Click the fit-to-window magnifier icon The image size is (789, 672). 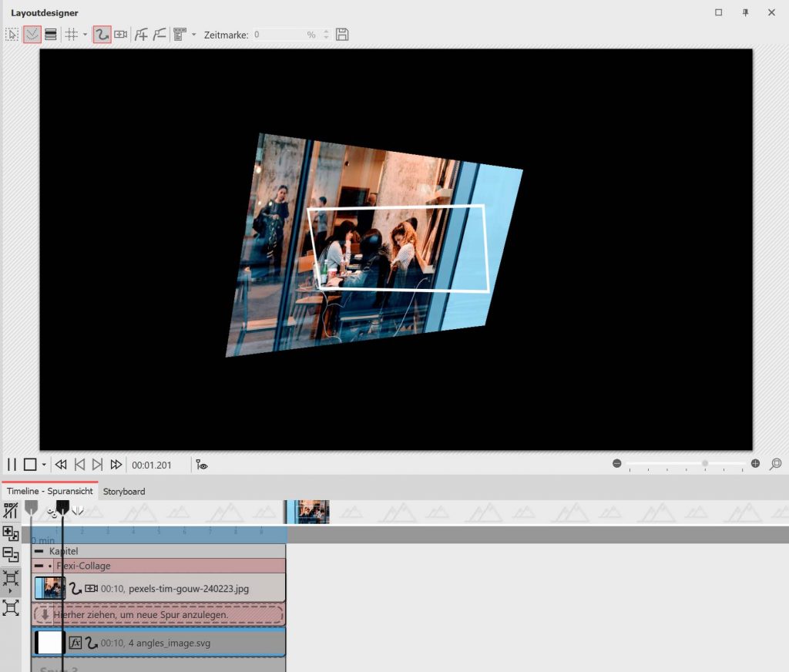pos(776,464)
